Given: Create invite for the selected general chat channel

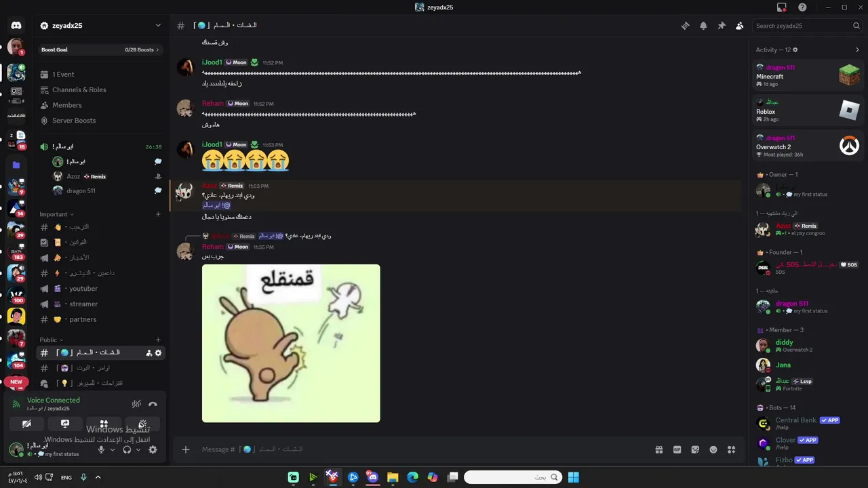Looking at the screenshot, I should (149, 352).
